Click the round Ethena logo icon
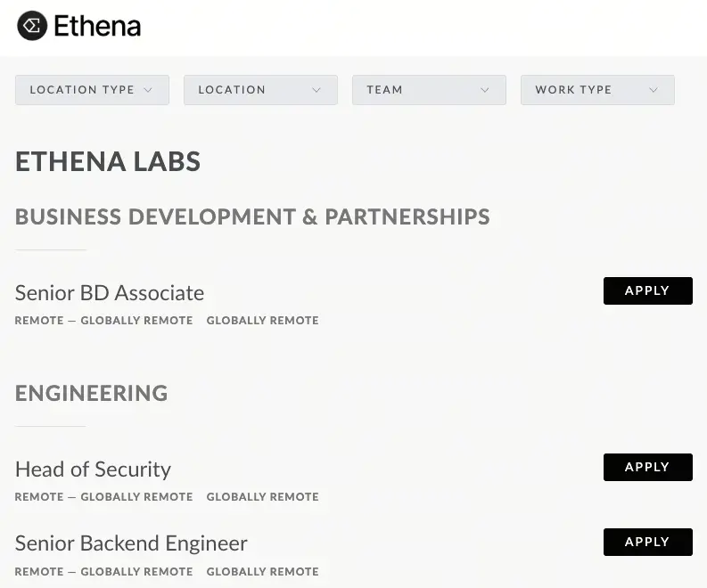The height and width of the screenshot is (588, 707). pyautogui.click(x=32, y=26)
